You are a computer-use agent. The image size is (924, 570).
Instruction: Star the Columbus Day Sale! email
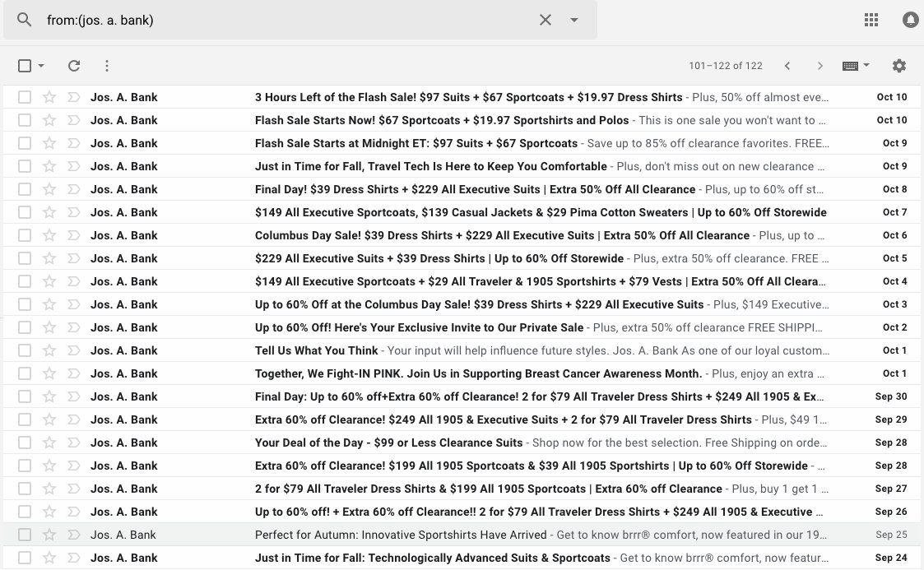49,235
